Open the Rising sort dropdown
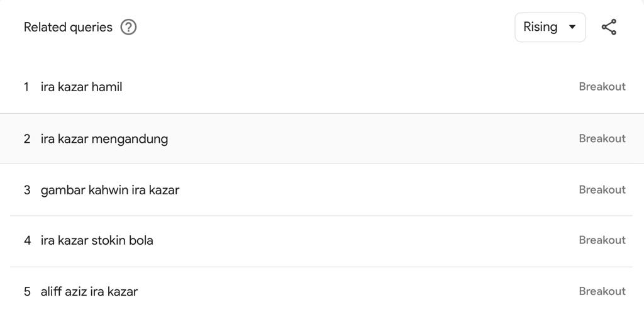 [550, 27]
